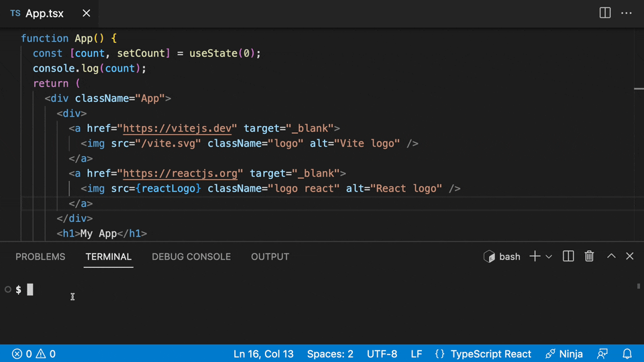
Task: Open the editor more actions menu
Action: (x=626, y=13)
